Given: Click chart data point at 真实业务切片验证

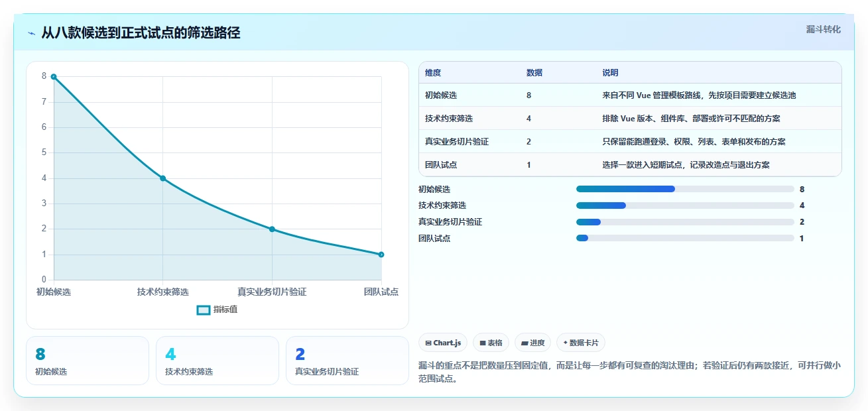Looking at the screenshot, I should (272, 229).
